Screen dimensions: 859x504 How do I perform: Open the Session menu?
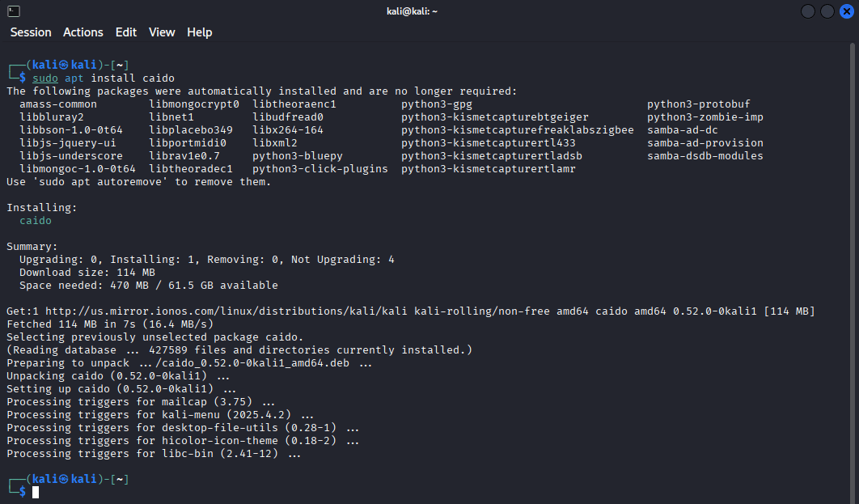pos(30,32)
